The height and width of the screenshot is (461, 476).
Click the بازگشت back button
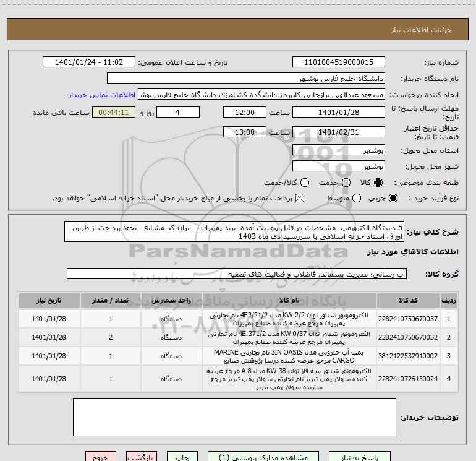[x=141, y=457]
